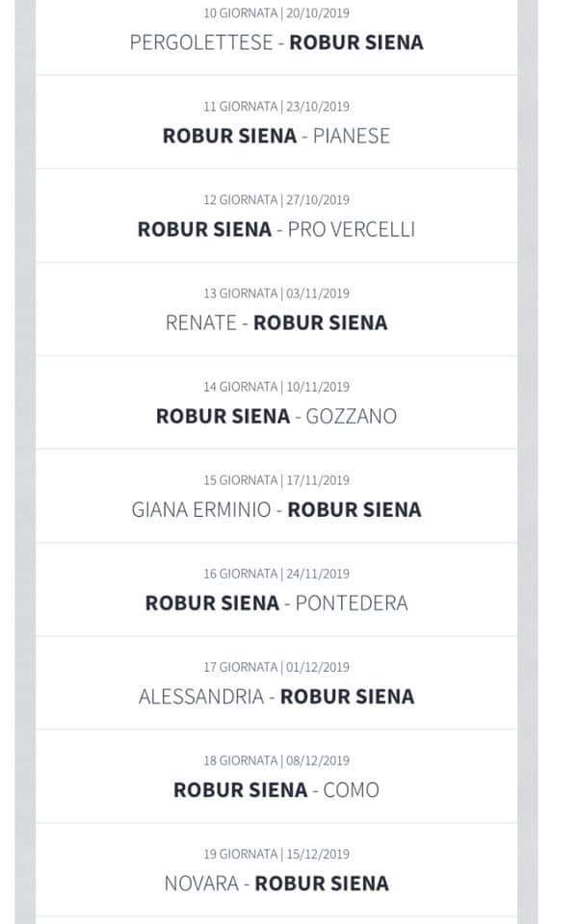This screenshot has width=578, height=924.
Task: Click the 19 Giornata 15/12/2019 date label
Action: 276,854
